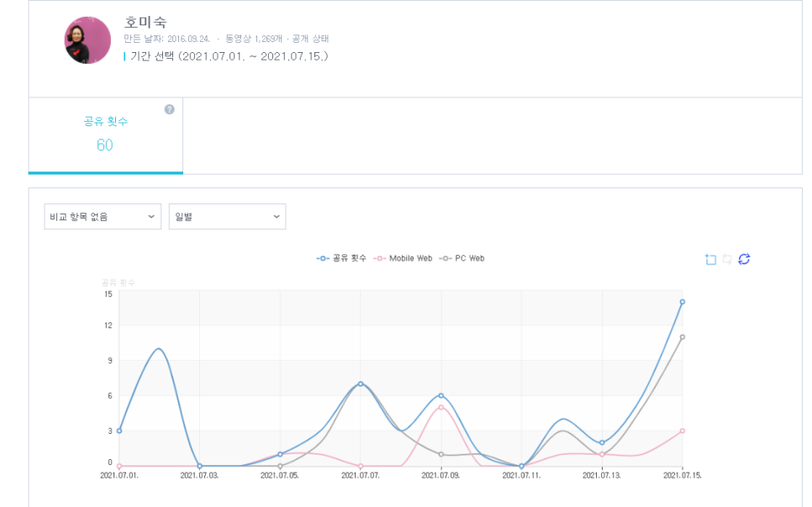
Task: Click the PC Web data point on 2021.07.15.
Action: [683, 337]
